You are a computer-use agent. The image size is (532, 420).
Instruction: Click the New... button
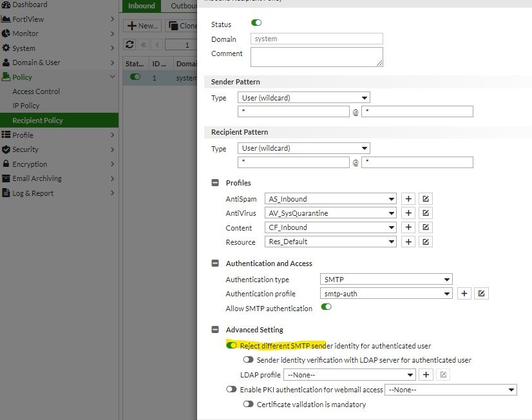tap(142, 26)
